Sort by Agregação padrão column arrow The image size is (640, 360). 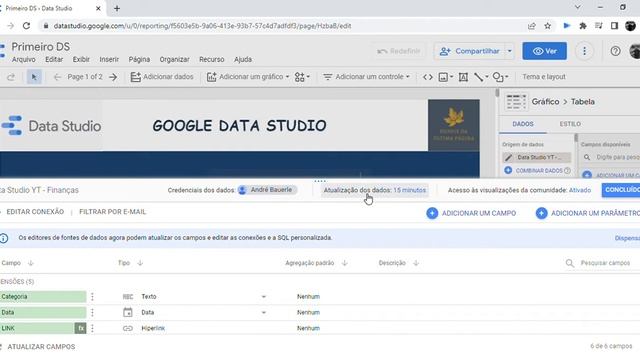(x=344, y=263)
